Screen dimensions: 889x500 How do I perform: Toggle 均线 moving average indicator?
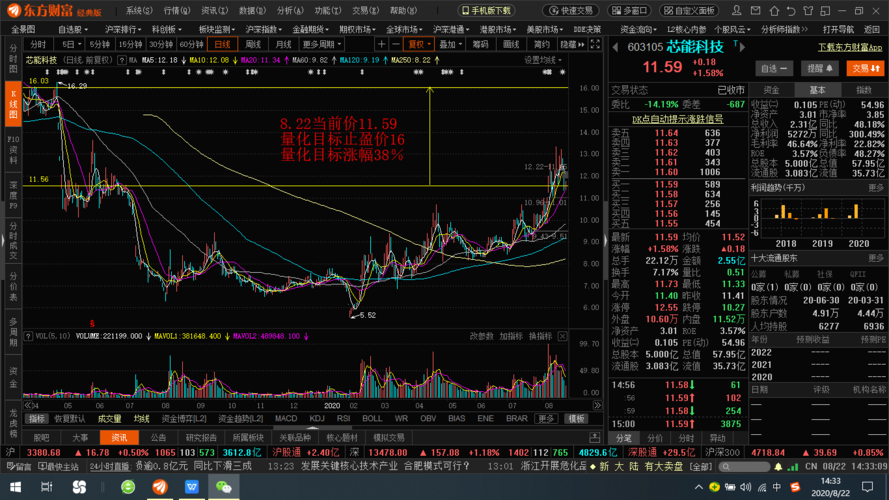pyautogui.click(x=141, y=419)
